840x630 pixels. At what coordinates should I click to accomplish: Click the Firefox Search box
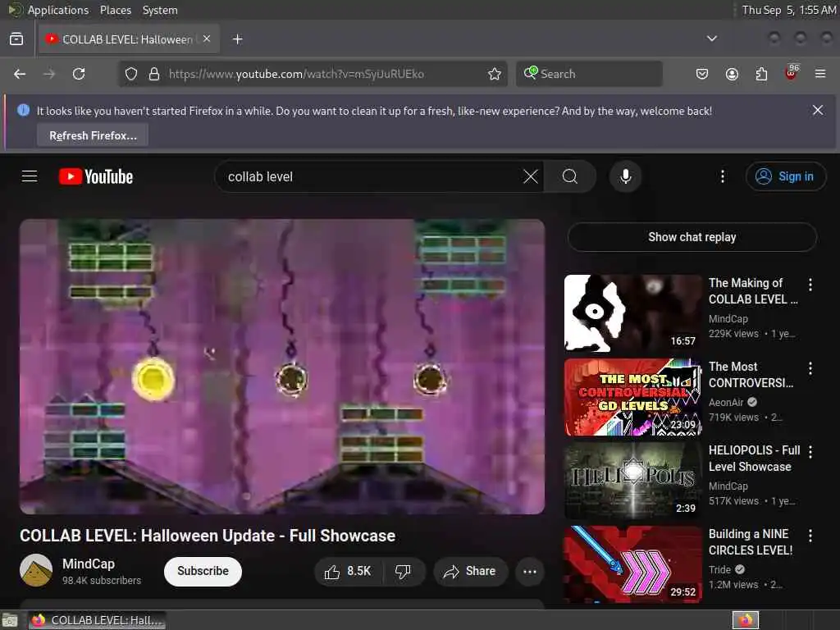pyautogui.click(x=589, y=74)
